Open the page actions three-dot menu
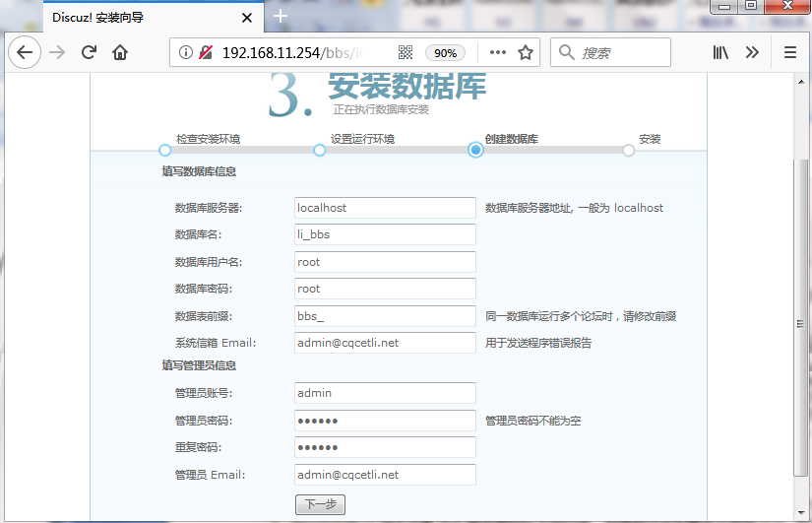Screen dimensions: 812x523 [498, 52]
